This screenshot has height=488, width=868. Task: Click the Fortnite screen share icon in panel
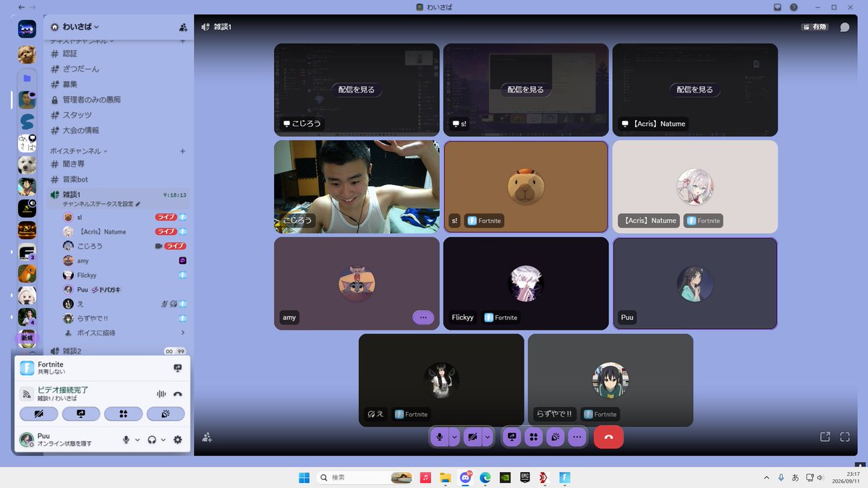[178, 368]
